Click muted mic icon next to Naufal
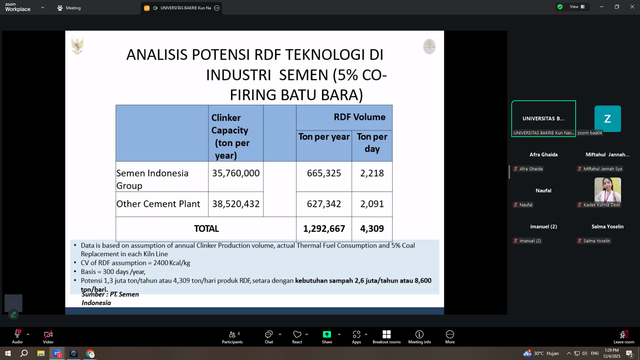The image size is (640, 360). [516, 204]
